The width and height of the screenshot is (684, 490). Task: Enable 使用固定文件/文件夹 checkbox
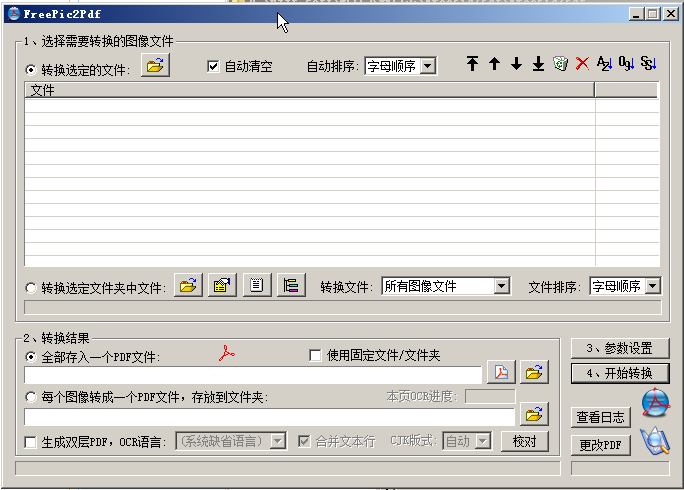tap(315, 355)
